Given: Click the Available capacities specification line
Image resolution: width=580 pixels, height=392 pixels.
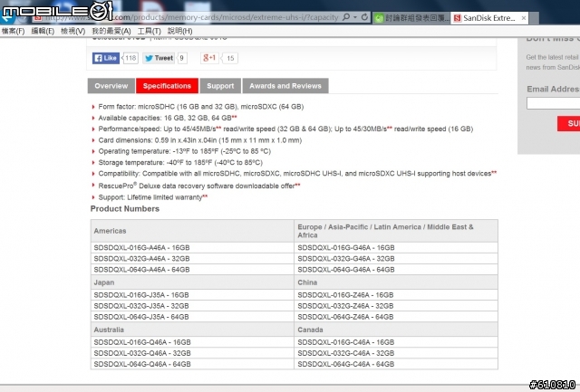Looking at the screenshot, I should [x=167, y=118].
